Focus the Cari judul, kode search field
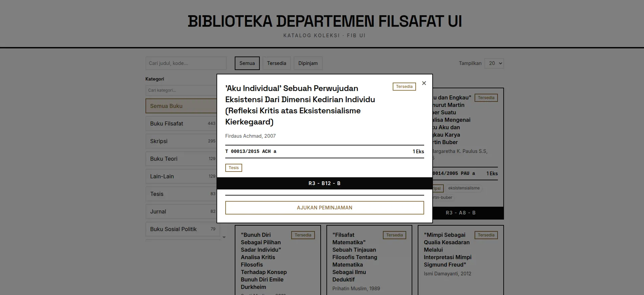 186,63
